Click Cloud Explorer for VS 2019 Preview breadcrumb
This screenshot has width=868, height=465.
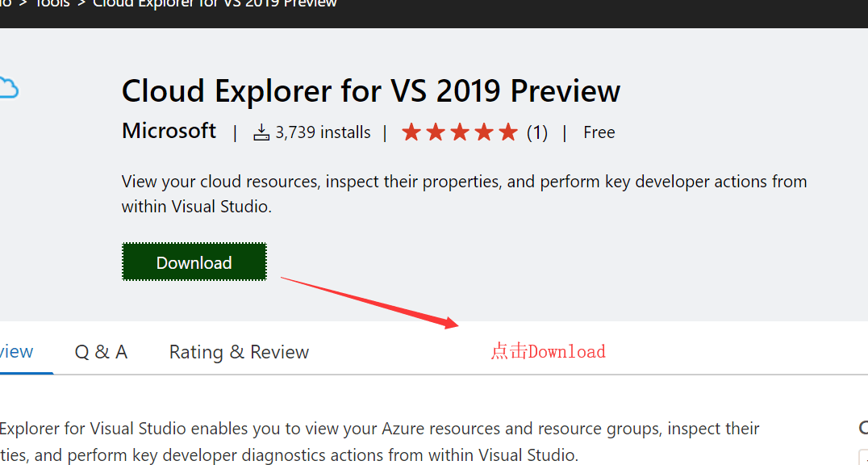[x=215, y=3]
